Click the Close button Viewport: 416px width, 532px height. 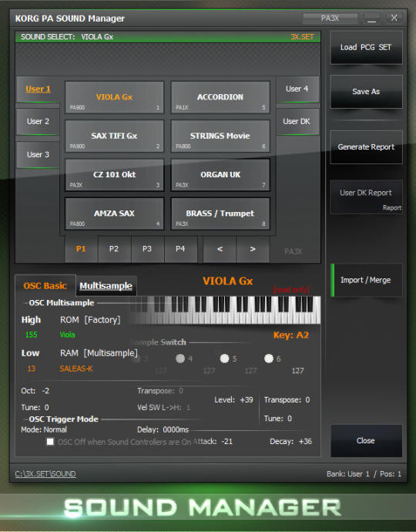366,441
